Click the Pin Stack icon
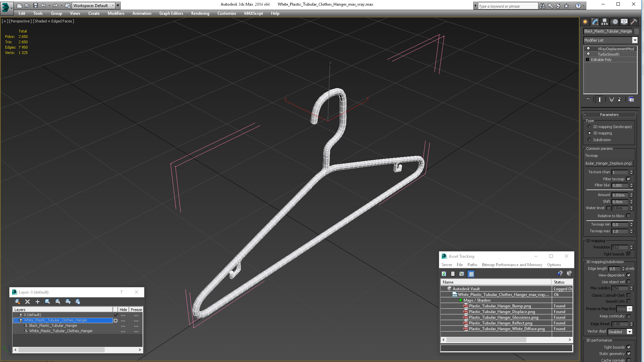644x362 pixels. 588,100
